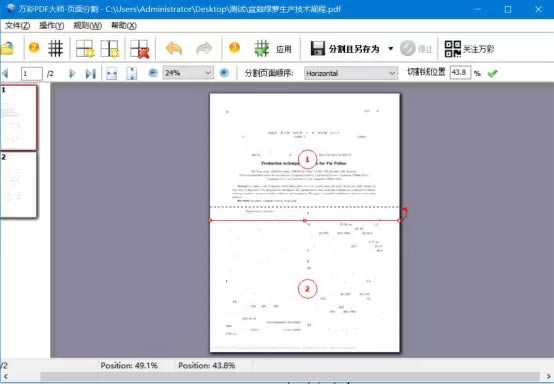
Task: Click the 切割线位置 43.8 input field
Action: 460,73
